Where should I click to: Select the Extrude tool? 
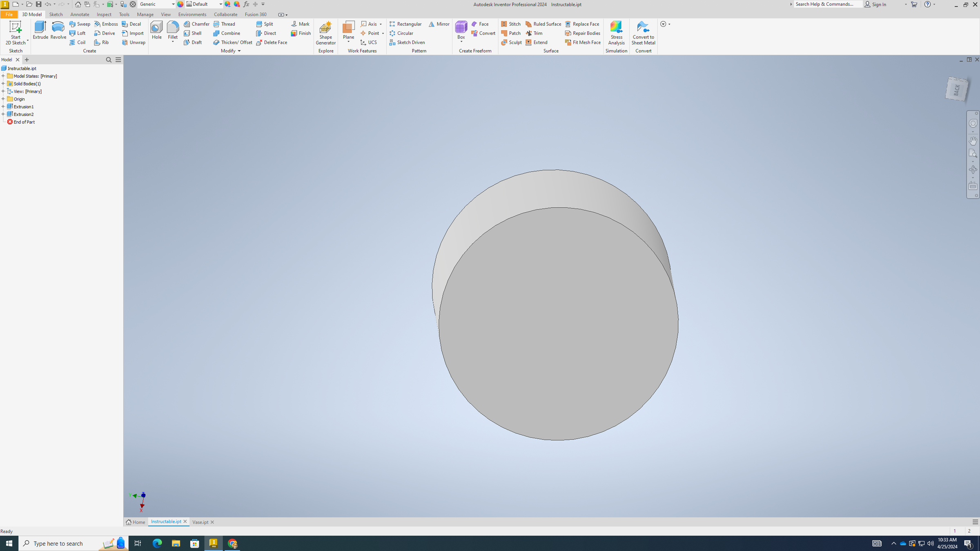(40, 31)
